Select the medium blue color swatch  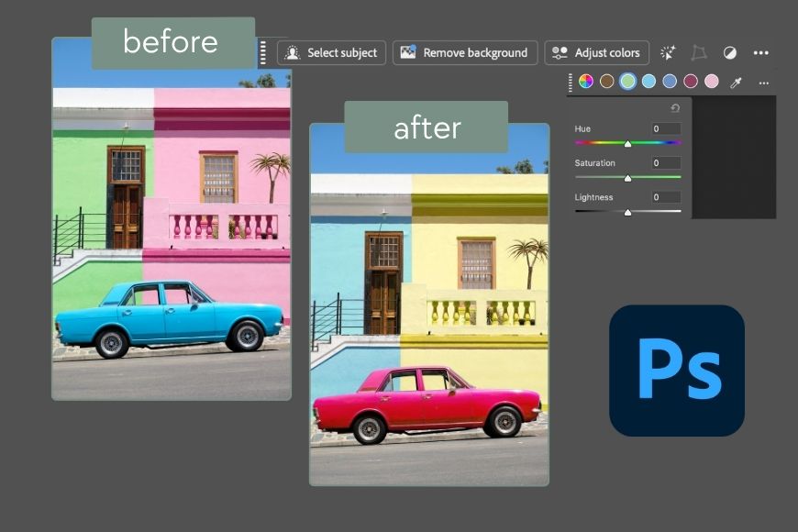point(670,82)
